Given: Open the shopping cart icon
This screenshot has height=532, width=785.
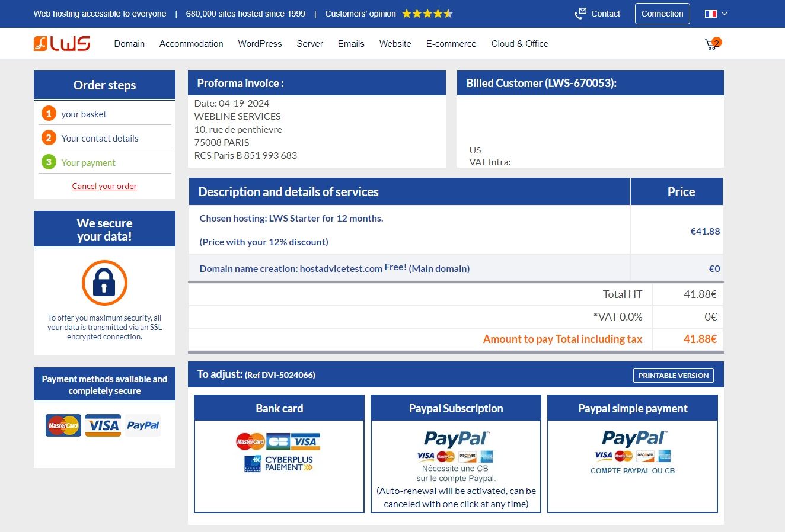Looking at the screenshot, I should 713,44.
